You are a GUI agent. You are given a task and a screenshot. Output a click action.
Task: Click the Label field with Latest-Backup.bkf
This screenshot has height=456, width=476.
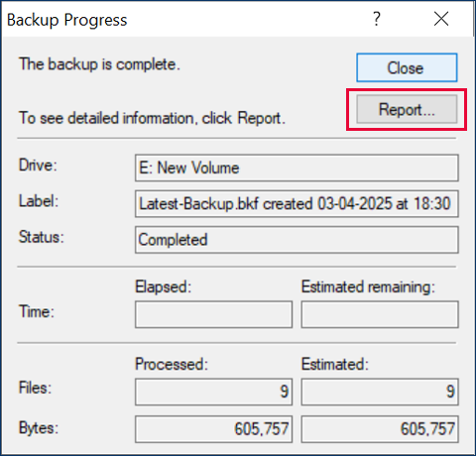(297, 203)
